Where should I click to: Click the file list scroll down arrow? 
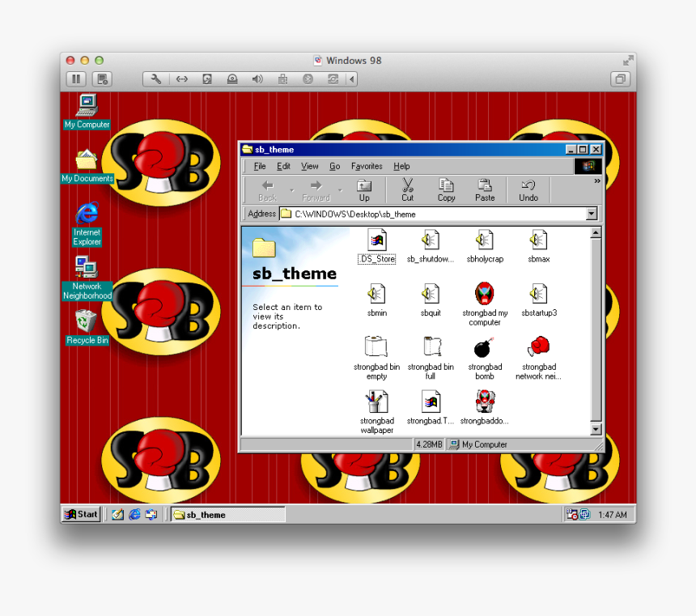(596, 430)
